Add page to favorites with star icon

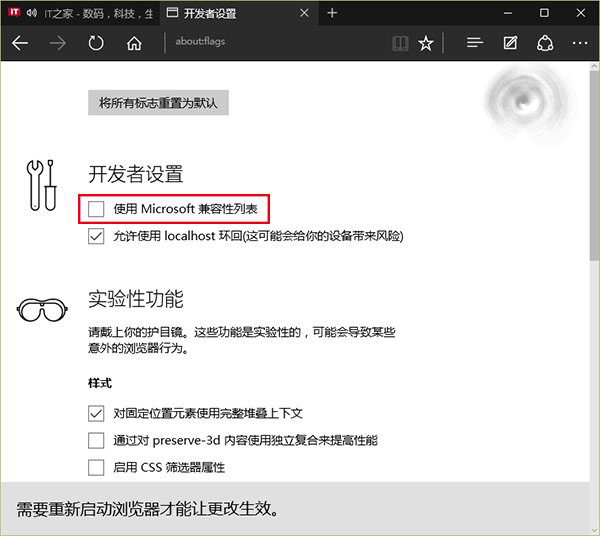[x=426, y=43]
